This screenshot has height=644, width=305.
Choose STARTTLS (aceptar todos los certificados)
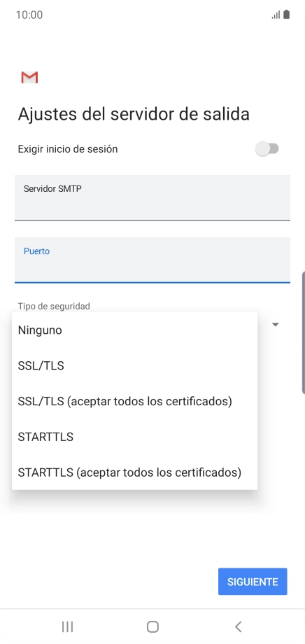coord(134,472)
